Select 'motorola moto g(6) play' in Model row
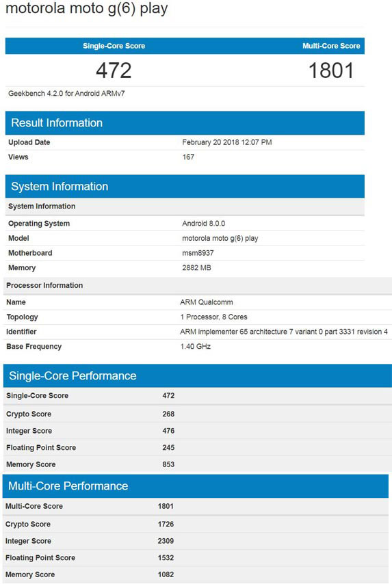This screenshot has height=584, width=392. [x=220, y=239]
